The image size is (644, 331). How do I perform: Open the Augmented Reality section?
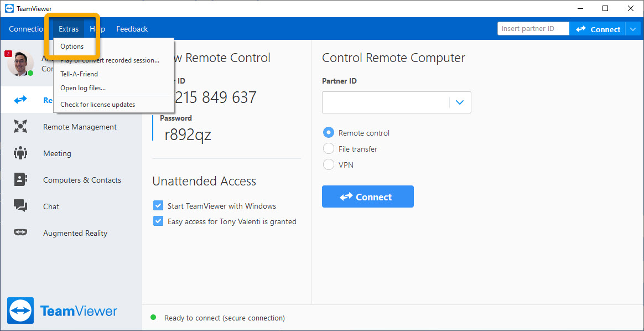click(75, 233)
